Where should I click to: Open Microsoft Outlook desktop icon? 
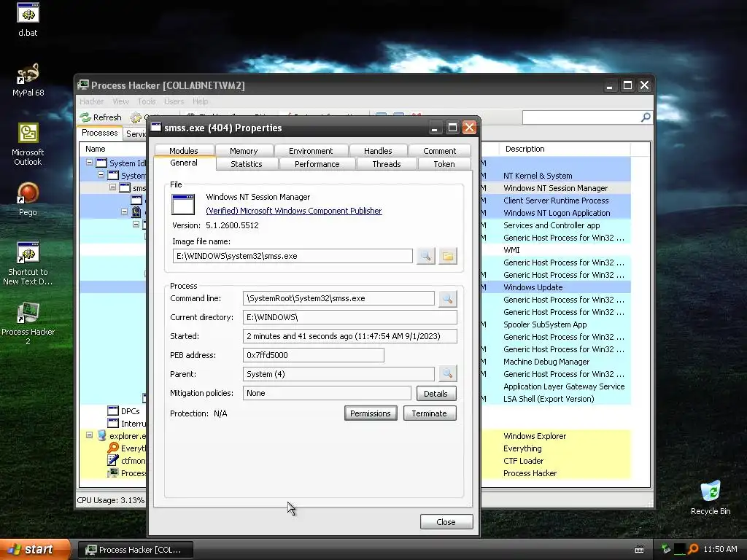pyautogui.click(x=28, y=144)
